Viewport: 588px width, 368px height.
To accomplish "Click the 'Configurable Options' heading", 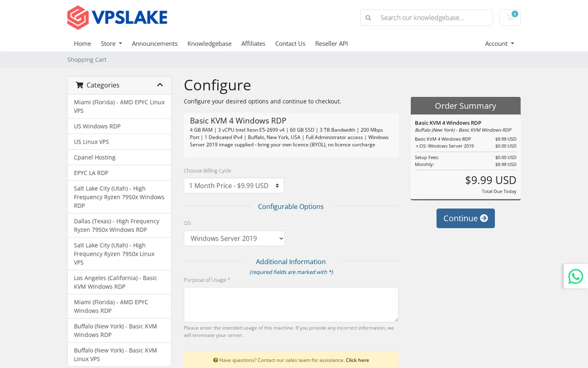I will click(291, 207).
